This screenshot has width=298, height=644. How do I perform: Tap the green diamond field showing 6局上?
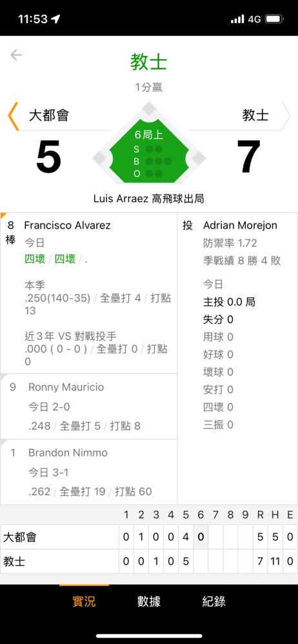click(x=148, y=151)
